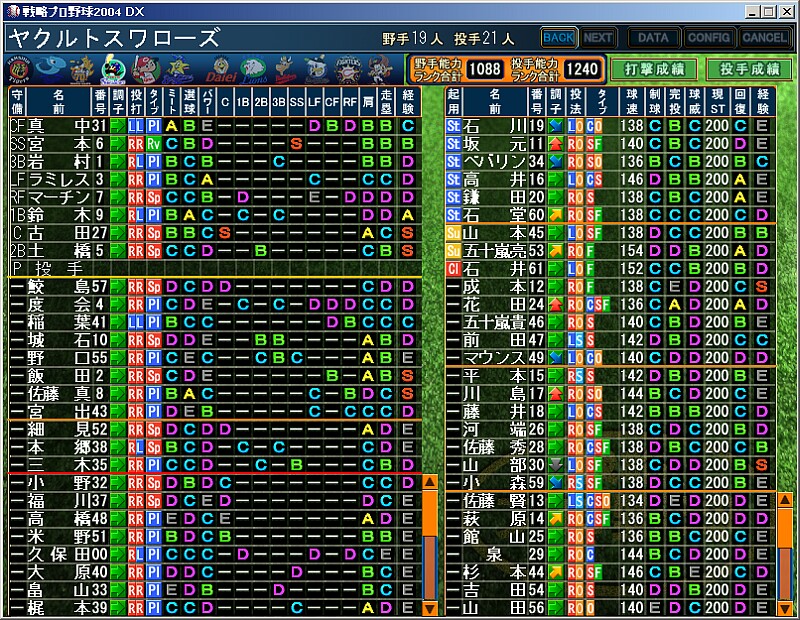The height and width of the screenshot is (620, 800).
Task: Click the pitcher list scroll-up arrow
Action: coord(785,500)
